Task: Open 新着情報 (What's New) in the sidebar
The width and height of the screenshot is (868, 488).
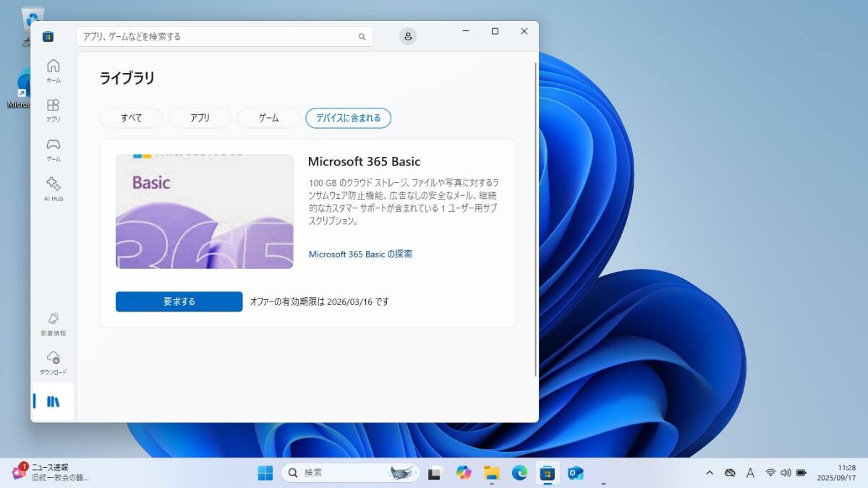Action: (x=53, y=324)
